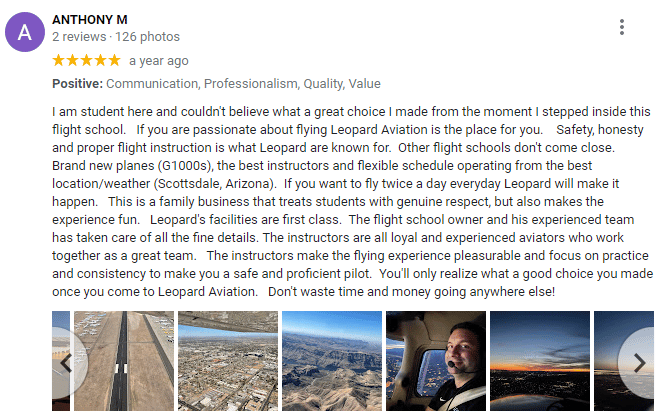Open the desert mountains aerial photo
The width and height of the screenshot is (658, 415).
click(x=332, y=361)
